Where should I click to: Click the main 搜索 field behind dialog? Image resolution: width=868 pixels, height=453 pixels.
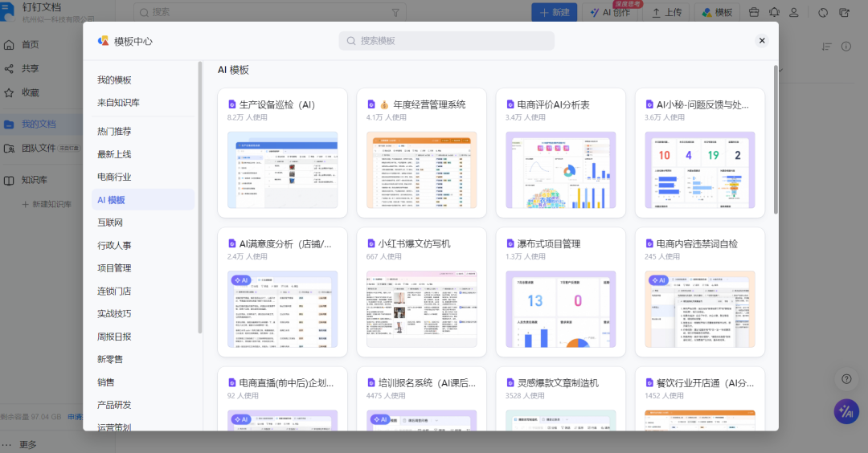point(269,12)
